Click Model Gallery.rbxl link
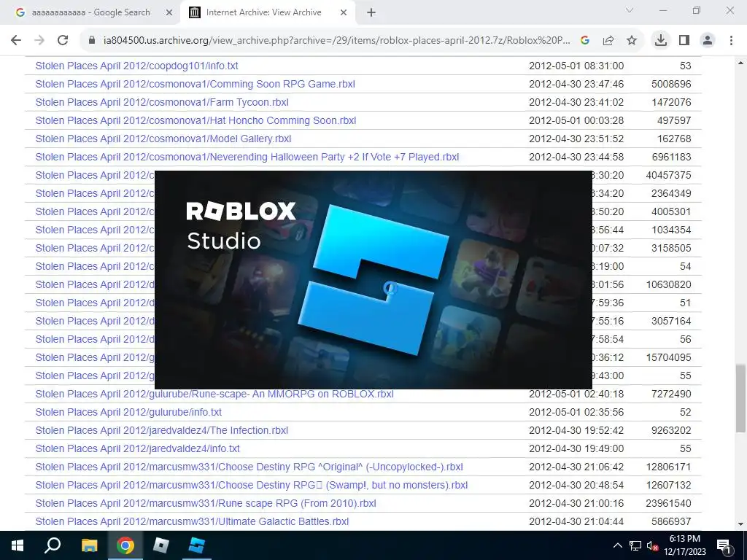This screenshot has height=560, width=747. pyautogui.click(x=163, y=139)
